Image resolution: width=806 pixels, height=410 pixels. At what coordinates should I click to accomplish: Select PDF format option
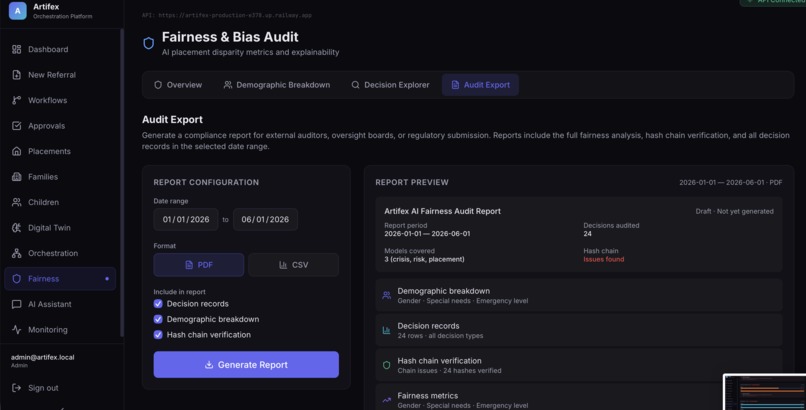pyautogui.click(x=198, y=265)
